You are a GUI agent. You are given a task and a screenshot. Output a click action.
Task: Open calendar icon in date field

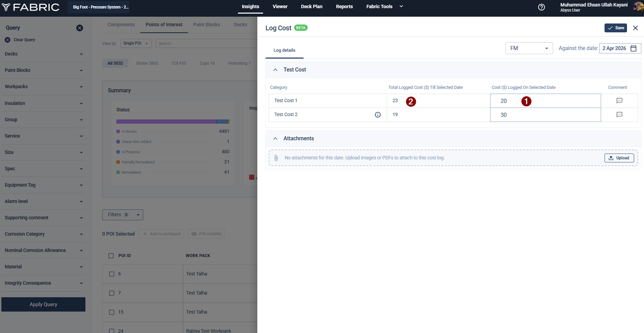(x=633, y=48)
